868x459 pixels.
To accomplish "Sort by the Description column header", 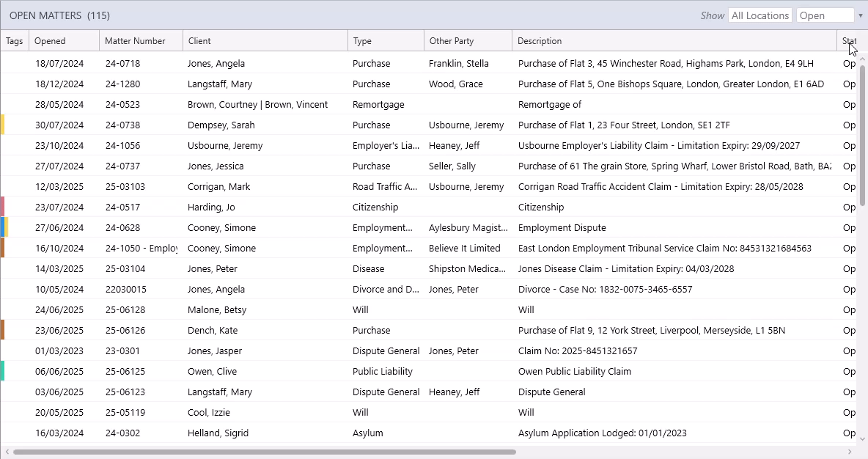I will click(674, 41).
